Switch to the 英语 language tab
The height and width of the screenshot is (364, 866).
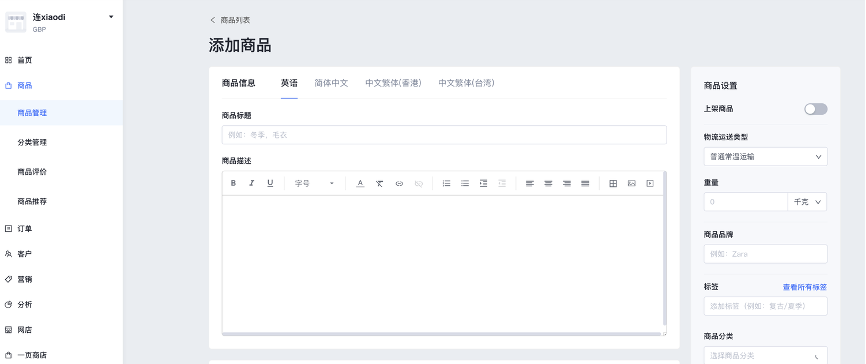pos(289,83)
